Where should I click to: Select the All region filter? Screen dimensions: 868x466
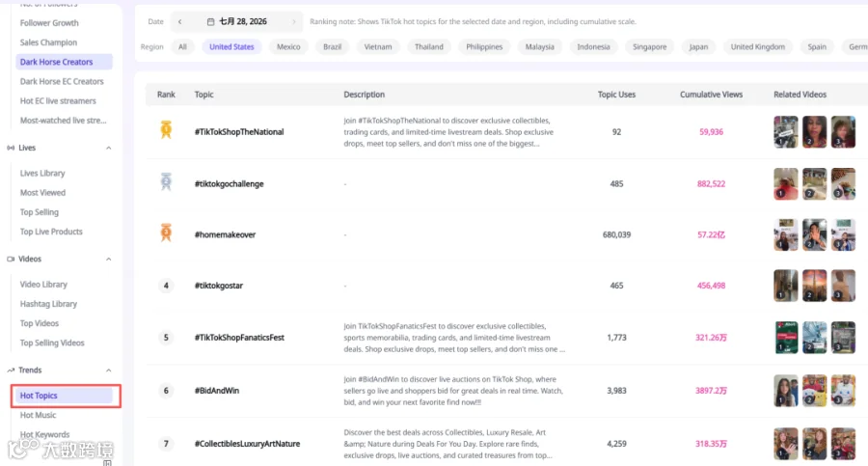(x=182, y=47)
